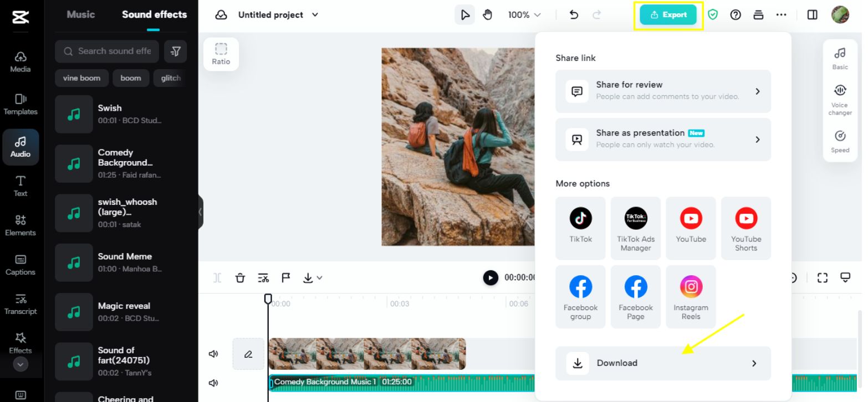Click the redo arrow

click(597, 15)
